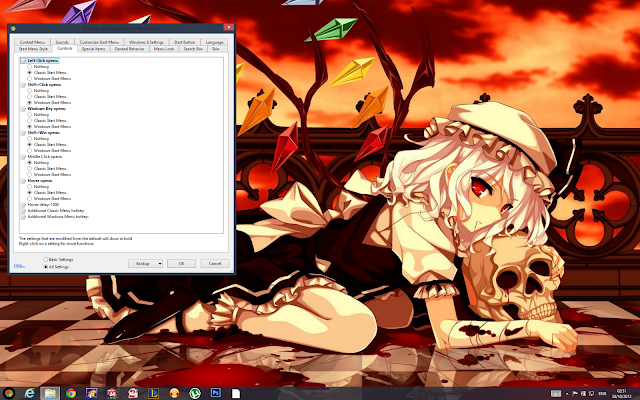Select 'Additional Classic Menu hotkey' setting

coord(56,211)
